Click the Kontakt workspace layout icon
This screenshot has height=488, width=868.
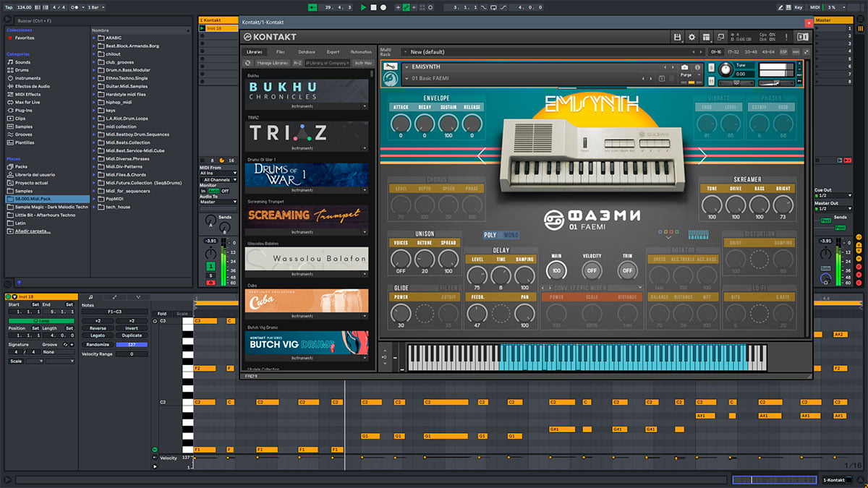[x=706, y=37]
